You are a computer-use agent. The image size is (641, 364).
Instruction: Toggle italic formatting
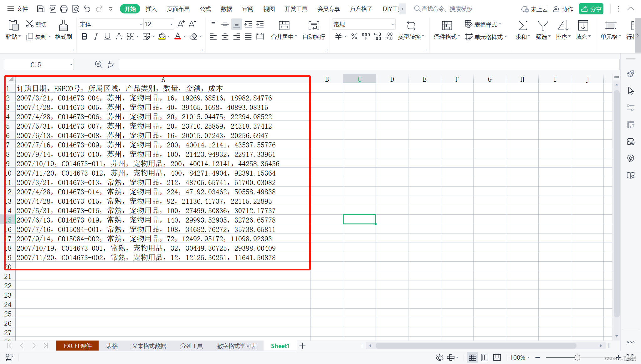coord(96,37)
